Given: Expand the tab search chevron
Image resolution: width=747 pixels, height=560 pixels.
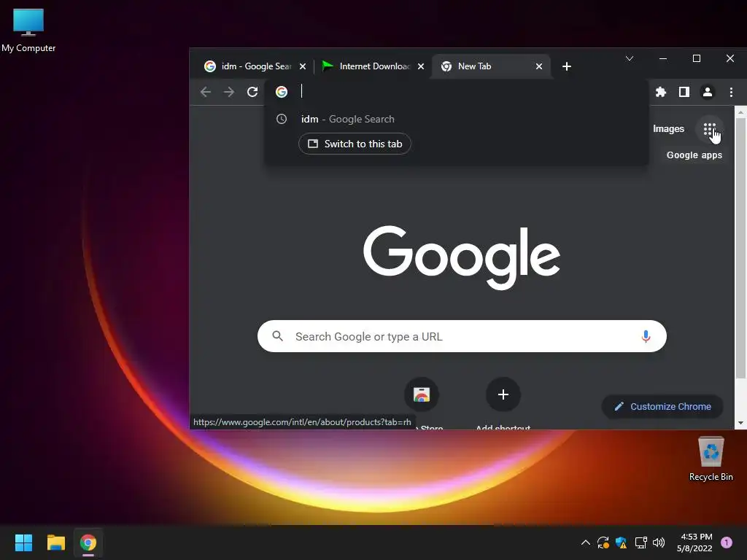Looking at the screenshot, I should [x=630, y=58].
